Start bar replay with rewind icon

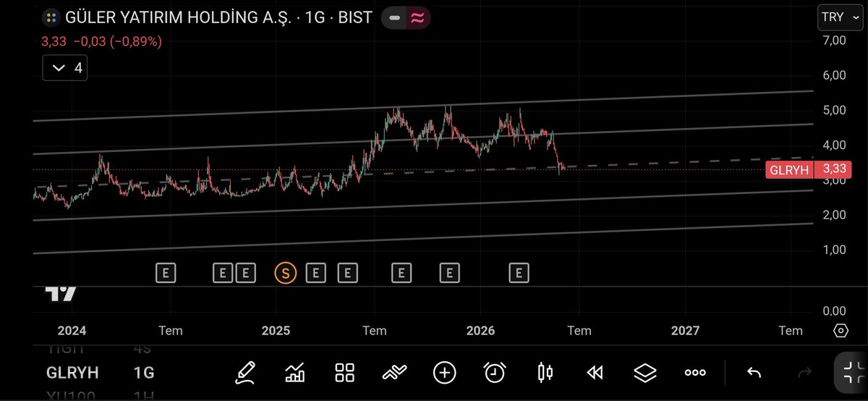click(595, 373)
